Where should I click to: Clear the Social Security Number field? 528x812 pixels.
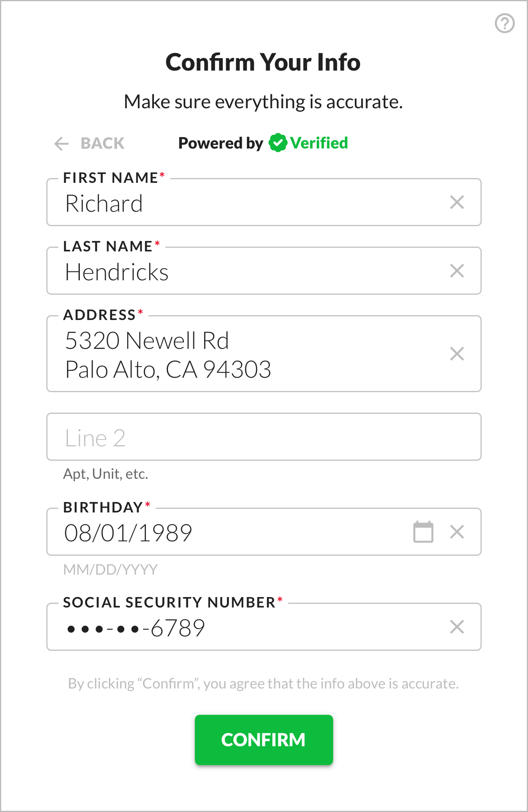457,627
